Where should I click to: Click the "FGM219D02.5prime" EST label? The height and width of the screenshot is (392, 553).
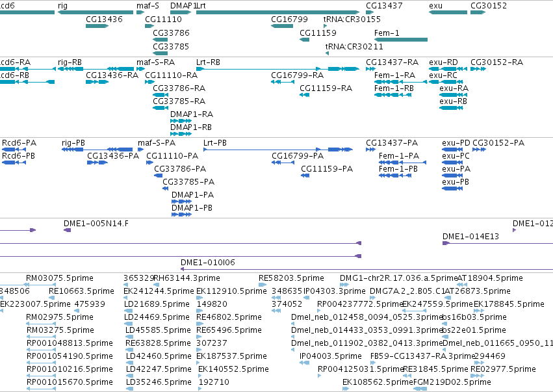click(x=452, y=382)
